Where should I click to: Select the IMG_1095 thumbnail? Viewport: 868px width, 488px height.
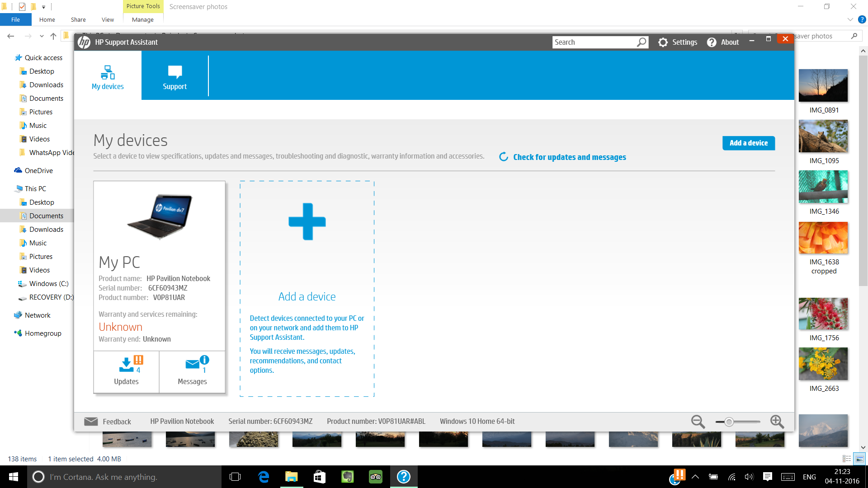point(823,136)
